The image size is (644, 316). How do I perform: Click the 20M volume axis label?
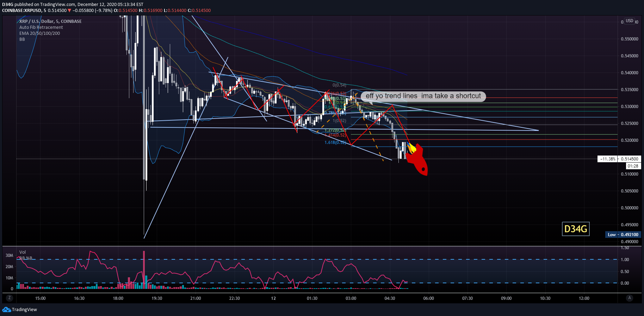click(x=10, y=267)
